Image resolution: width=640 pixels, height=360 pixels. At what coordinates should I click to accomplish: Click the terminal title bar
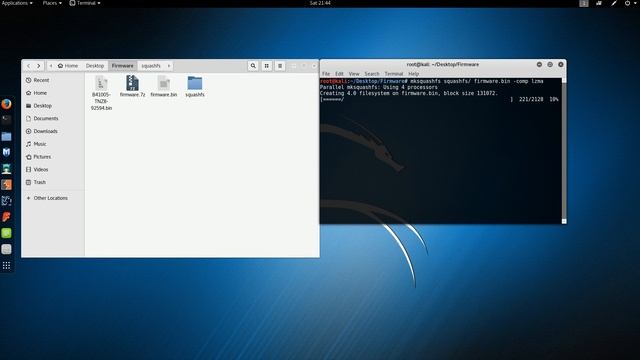[x=442, y=64]
